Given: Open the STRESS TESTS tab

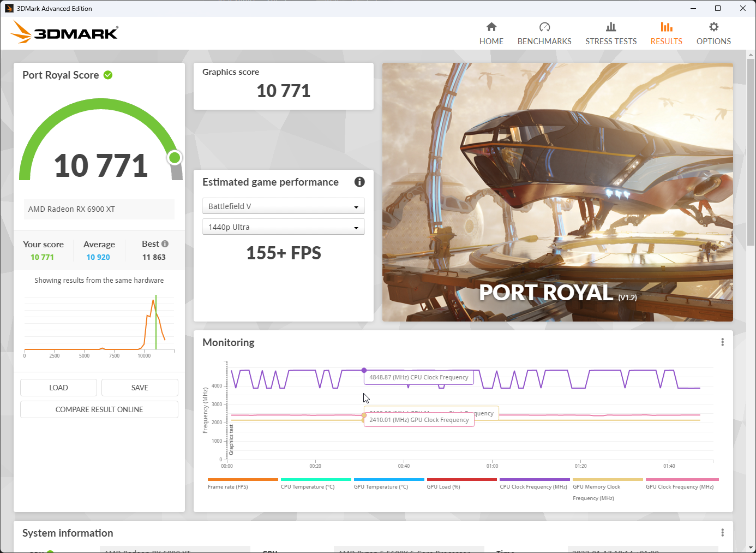Looking at the screenshot, I should (611, 34).
